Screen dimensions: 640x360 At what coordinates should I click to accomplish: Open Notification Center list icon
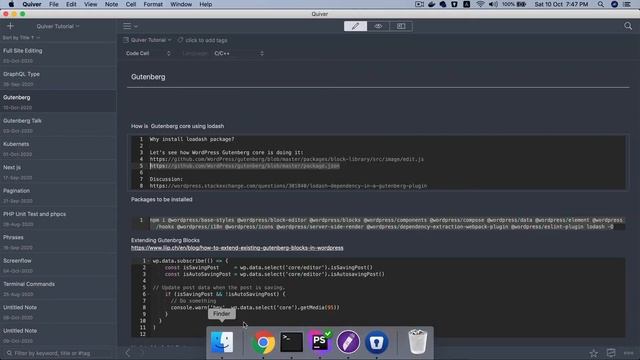[x=627, y=4]
